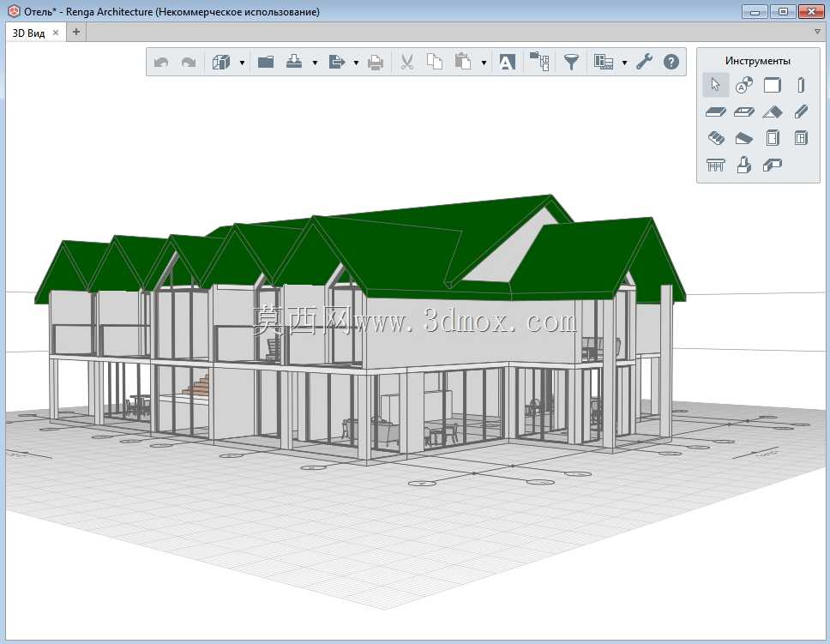Screen dimensions: 830x644
Task: Select the Isolated foundation tool
Action: pyautogui.click(x=744, y=166)
